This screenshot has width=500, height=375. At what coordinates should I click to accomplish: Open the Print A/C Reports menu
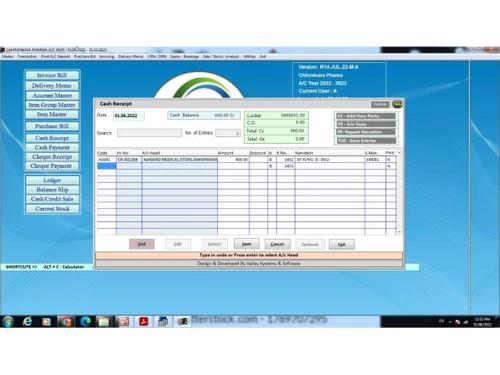(x=55, y=57)
